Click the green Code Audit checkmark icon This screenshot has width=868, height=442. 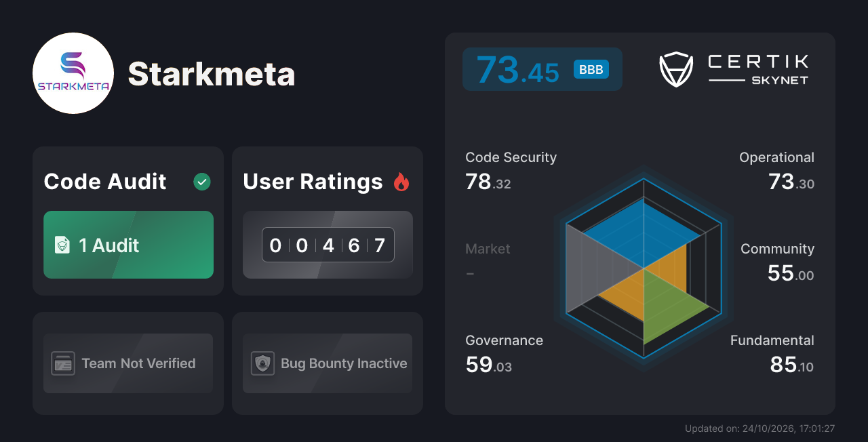point(202,182)
